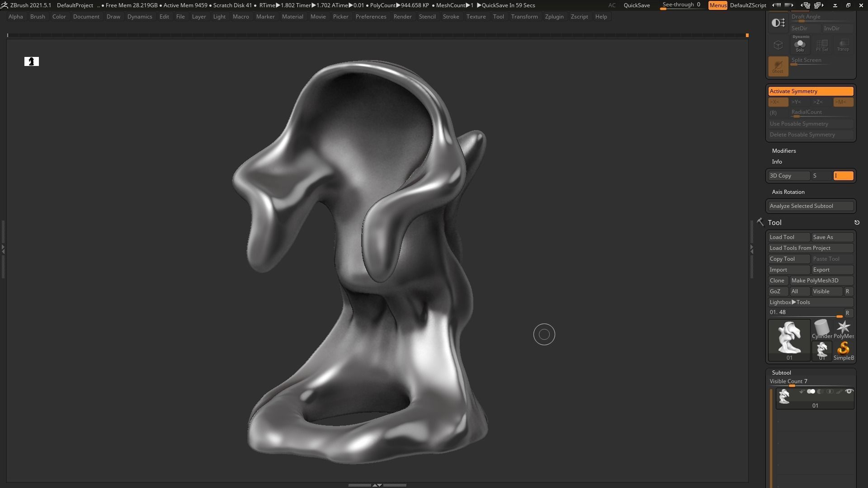Open the Alpha menu
Image resolution: width=868 pixels, height=488 pixels.
pyautogui.click(x=15, y=17)
